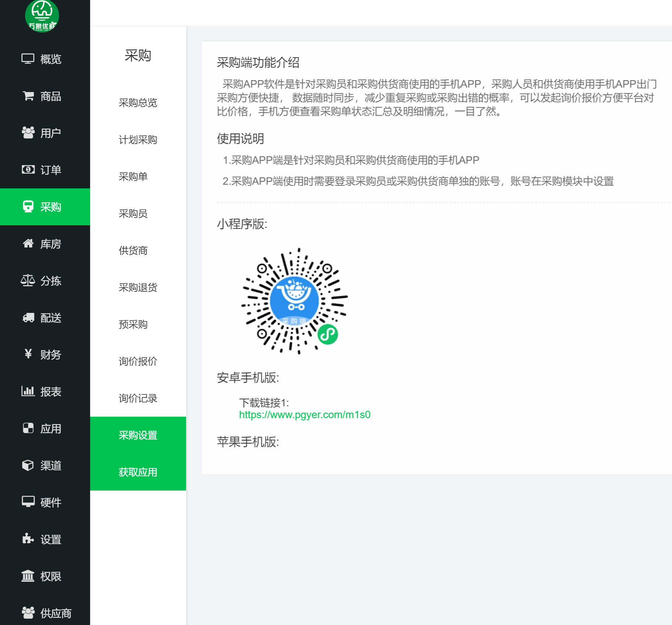Click the bank building icon for 权限
The image size is (672, 625).
(28, 576)
